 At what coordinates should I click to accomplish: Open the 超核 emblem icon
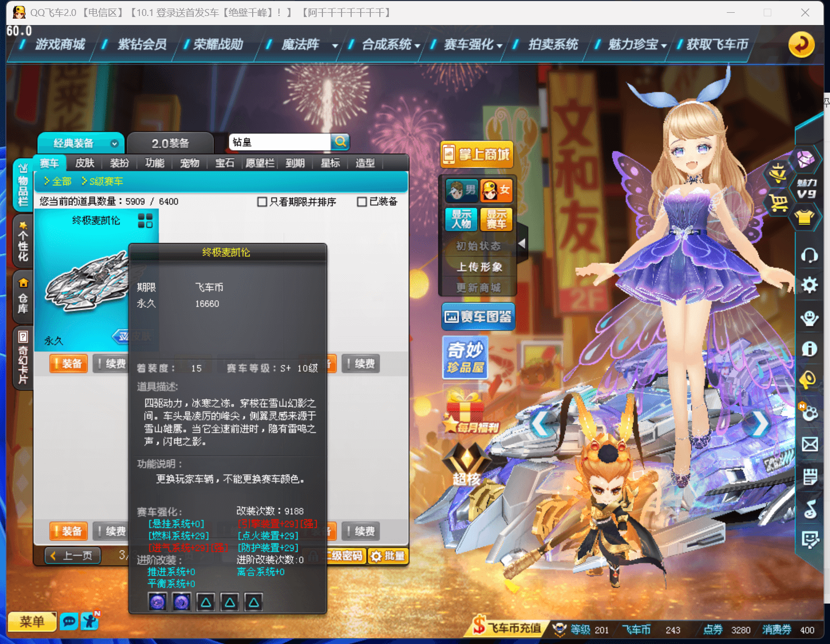[466, 464]
